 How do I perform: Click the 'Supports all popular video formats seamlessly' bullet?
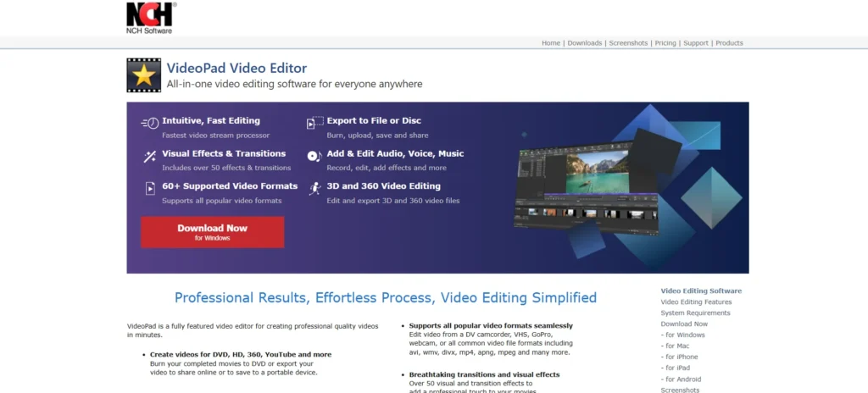pyautogui.click(x=491, y=326)
